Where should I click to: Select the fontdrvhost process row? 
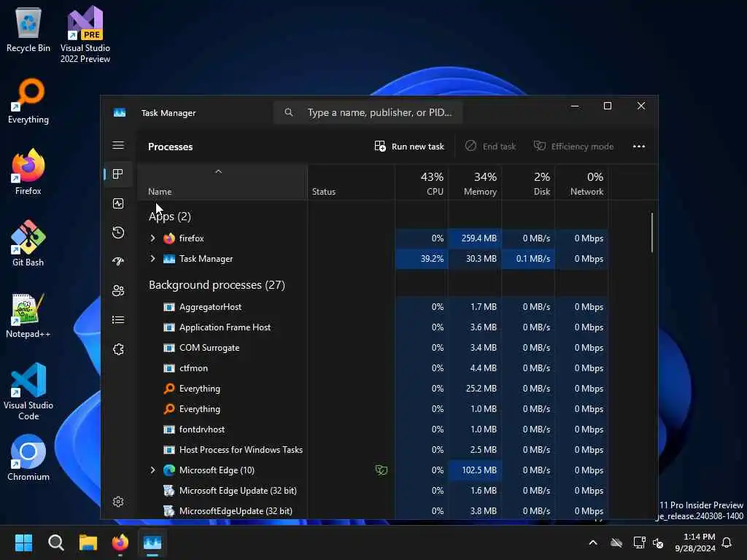[373, 429]
